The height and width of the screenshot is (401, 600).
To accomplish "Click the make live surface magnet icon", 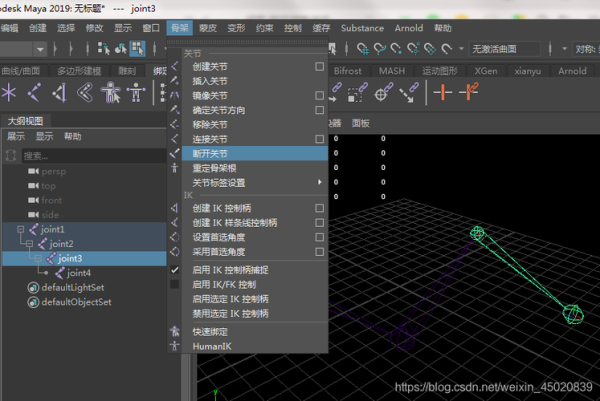I will point(446,49).
